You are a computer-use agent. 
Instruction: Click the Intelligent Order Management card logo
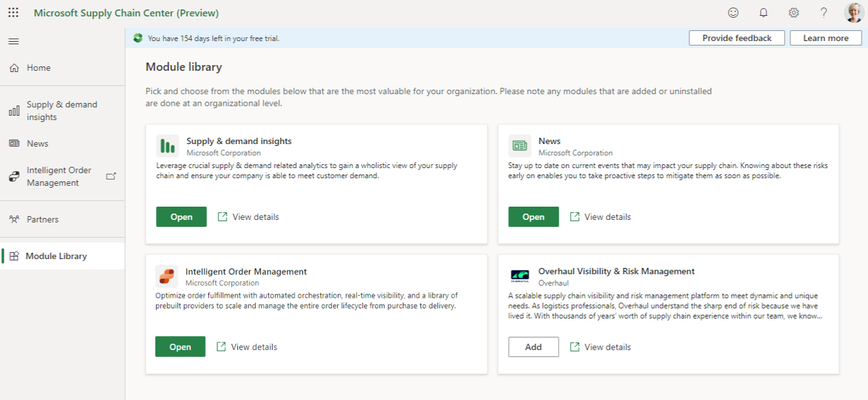167,276
